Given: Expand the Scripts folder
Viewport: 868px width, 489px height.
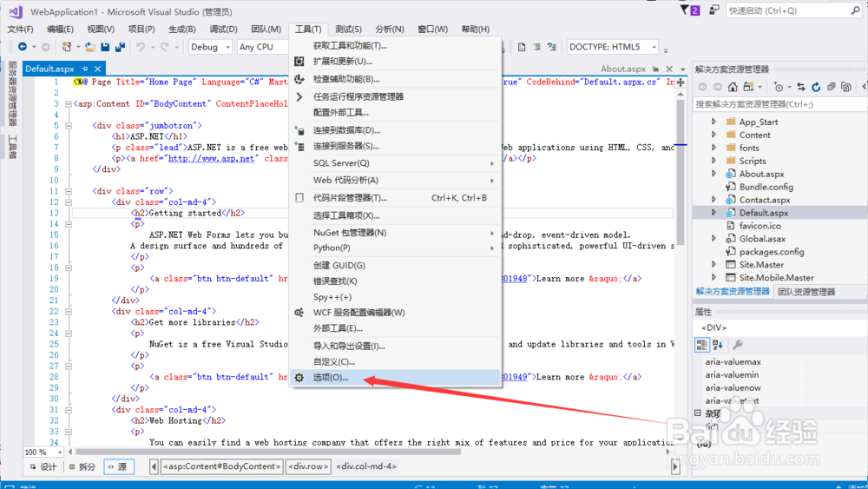Looking at the screenshot, I should click(713, 161).
